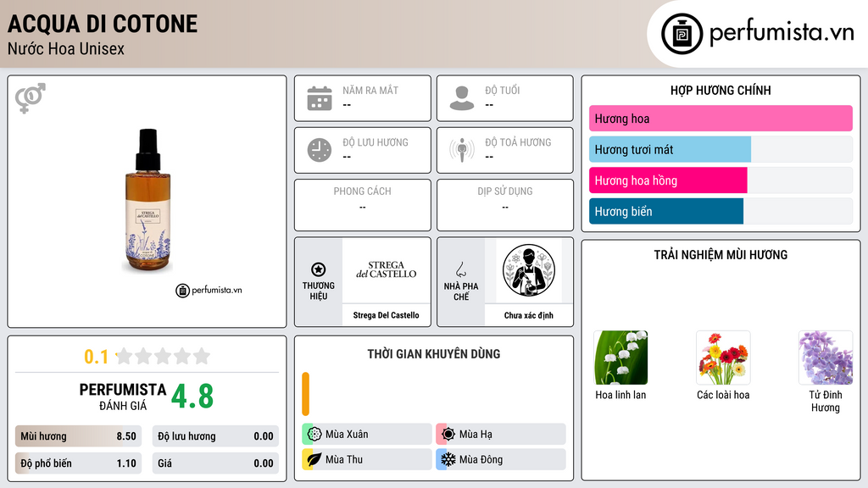This screenshot has height=488, width=868.
Task: Click the Nước Hoa Unisex subtitle
Action: coord(66,48)
